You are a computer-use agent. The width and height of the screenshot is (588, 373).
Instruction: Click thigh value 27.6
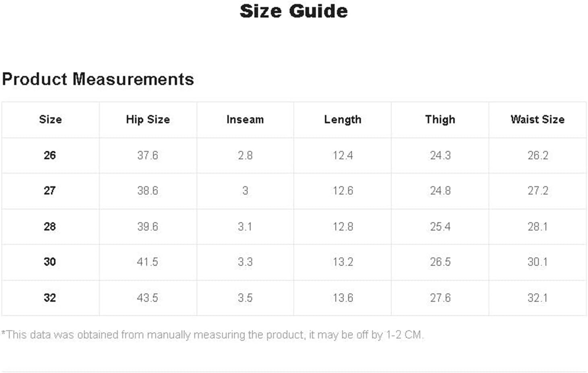click(x=440, y=297)
